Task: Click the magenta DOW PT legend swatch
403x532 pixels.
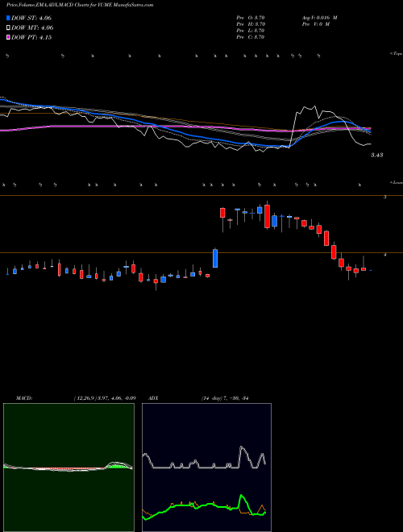Action: click(9, 38)
